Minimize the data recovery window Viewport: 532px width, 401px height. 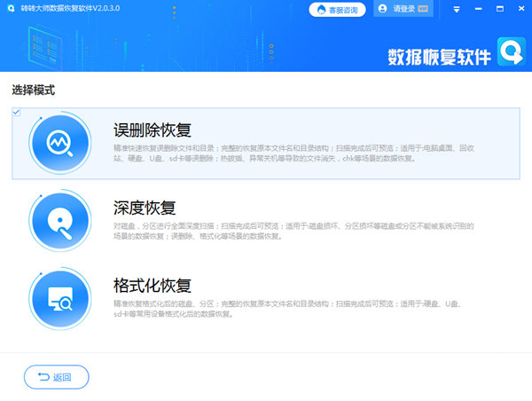(x=480, y=9)
